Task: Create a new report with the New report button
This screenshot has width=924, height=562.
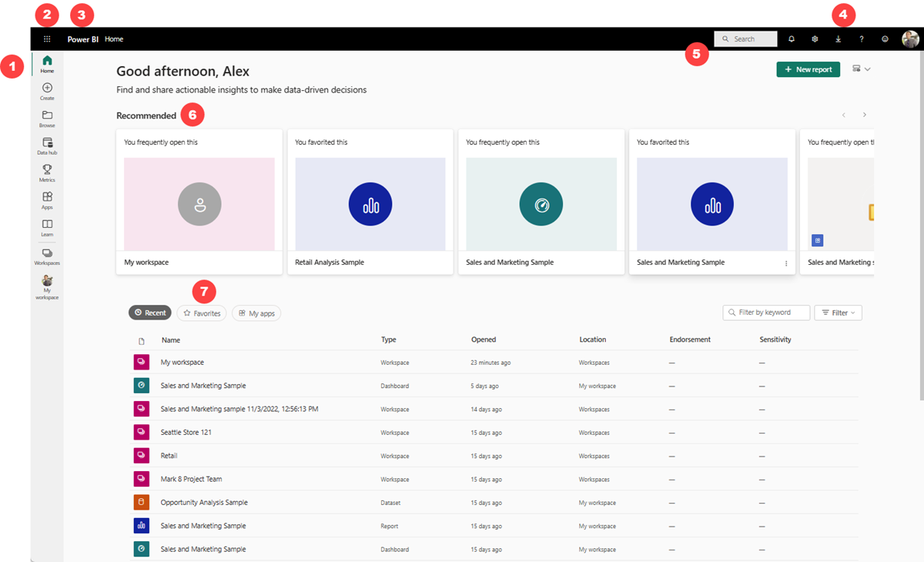Action: coord(808,69)
